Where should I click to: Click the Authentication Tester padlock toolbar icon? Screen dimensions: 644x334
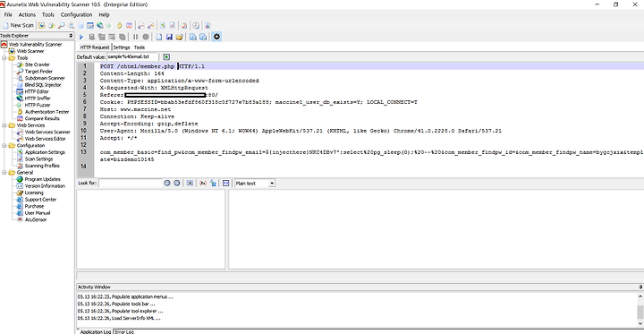point(120,25)
